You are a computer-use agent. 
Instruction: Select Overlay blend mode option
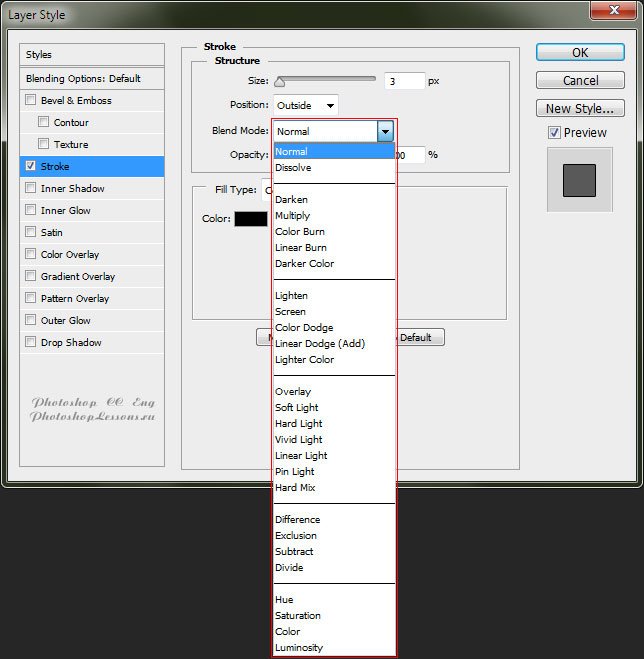coord(292,392)
